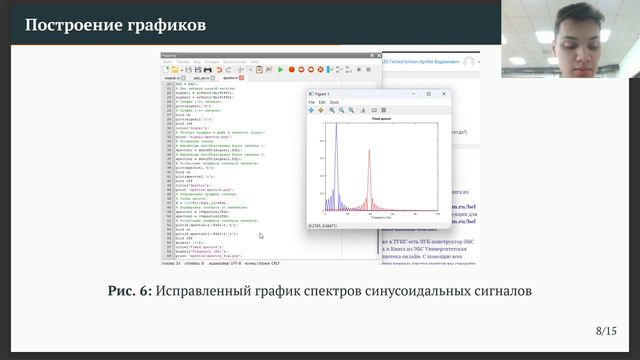Remove all breakpoints with red X icon
The image size is (640, 360).
tap(320, 70)
